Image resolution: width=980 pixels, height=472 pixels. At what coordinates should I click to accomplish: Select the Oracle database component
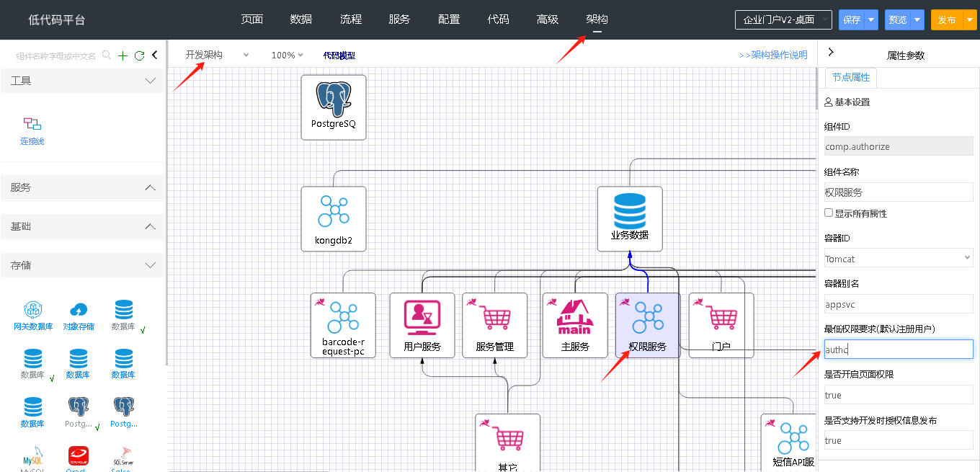click(78, 460)
